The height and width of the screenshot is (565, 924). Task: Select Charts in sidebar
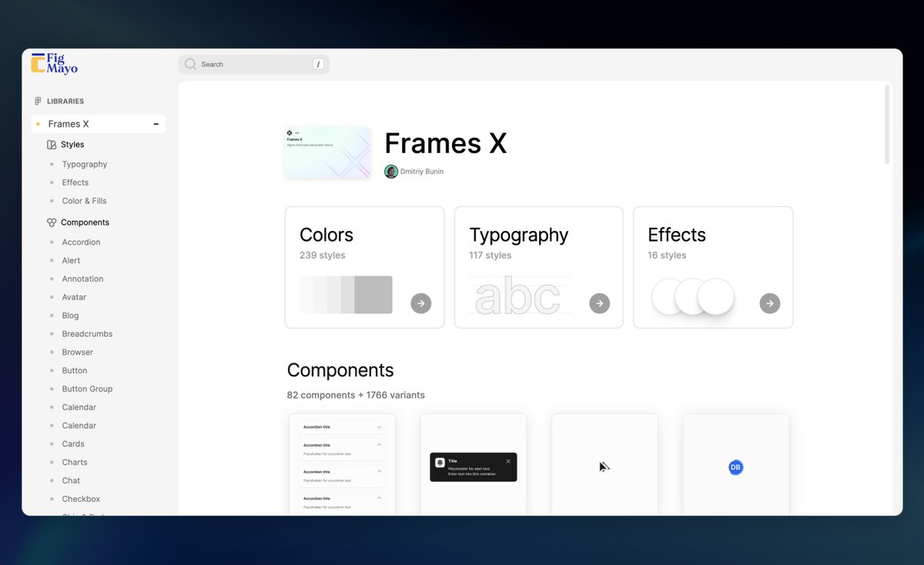pyautogui.click(x=75, y=463)
